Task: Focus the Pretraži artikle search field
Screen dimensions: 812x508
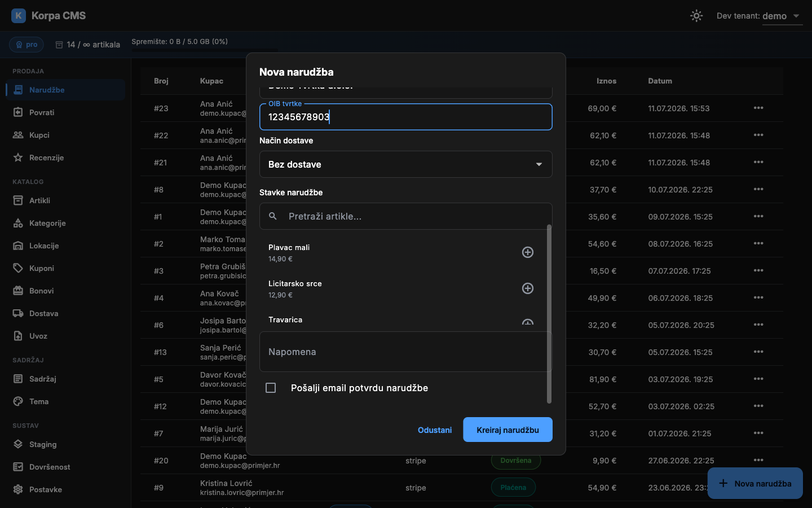Action: click(405, 216)
